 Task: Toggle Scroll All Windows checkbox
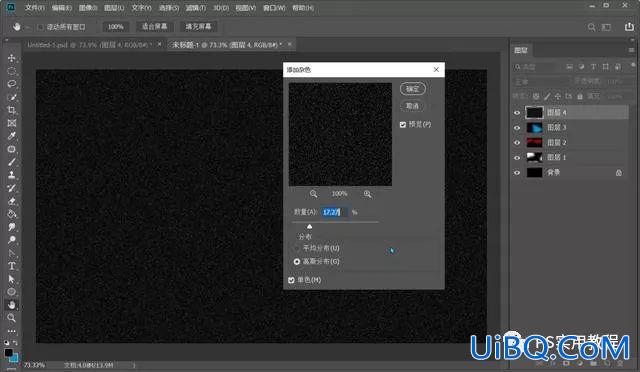(40, 27)
